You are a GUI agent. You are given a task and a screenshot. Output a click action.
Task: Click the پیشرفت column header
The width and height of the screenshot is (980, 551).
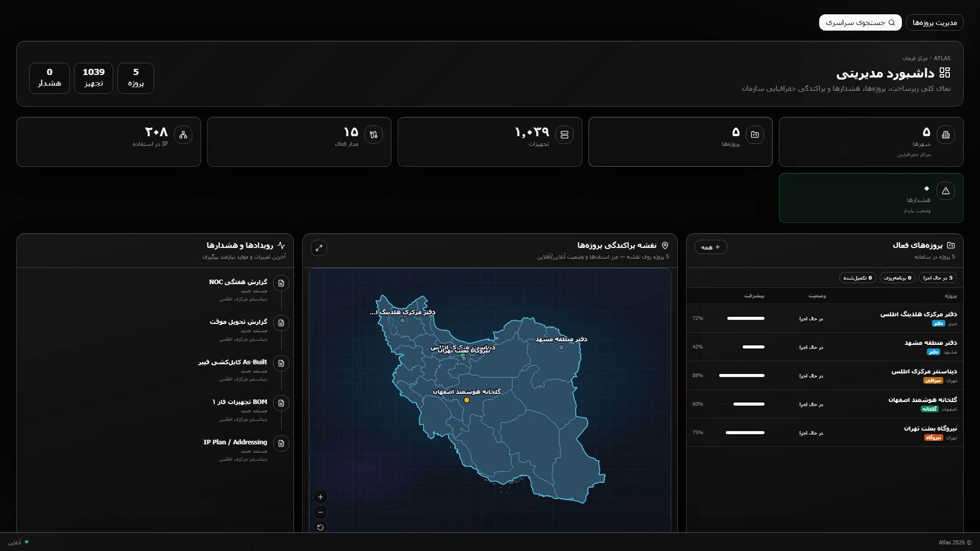click(754, 296)
